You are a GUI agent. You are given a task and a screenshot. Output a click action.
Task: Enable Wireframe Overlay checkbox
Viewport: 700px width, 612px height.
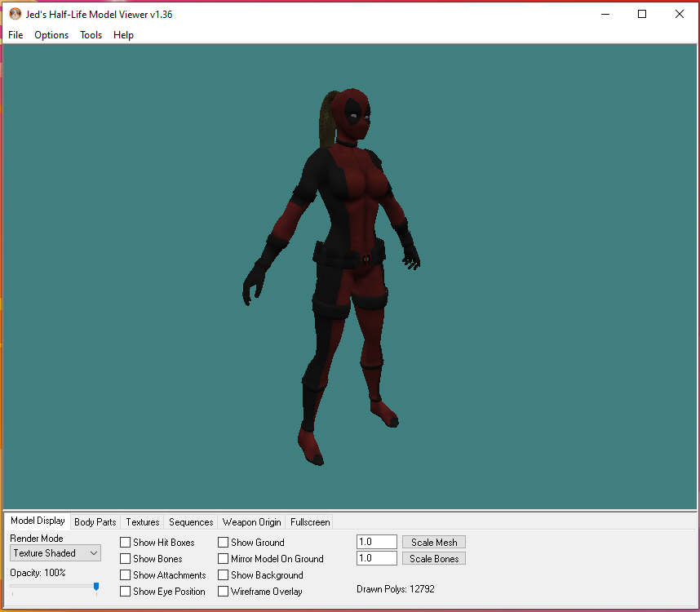[224, 592]
